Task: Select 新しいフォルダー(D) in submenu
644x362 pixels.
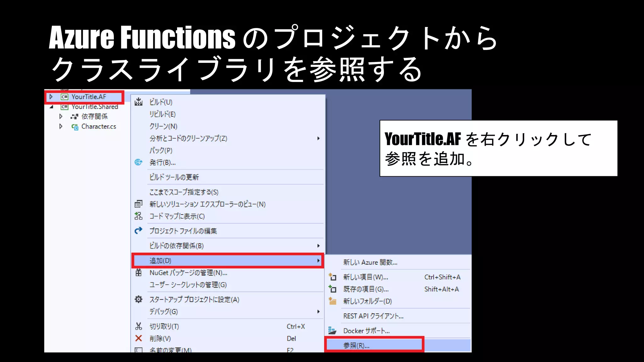Action: click(398, 301)
